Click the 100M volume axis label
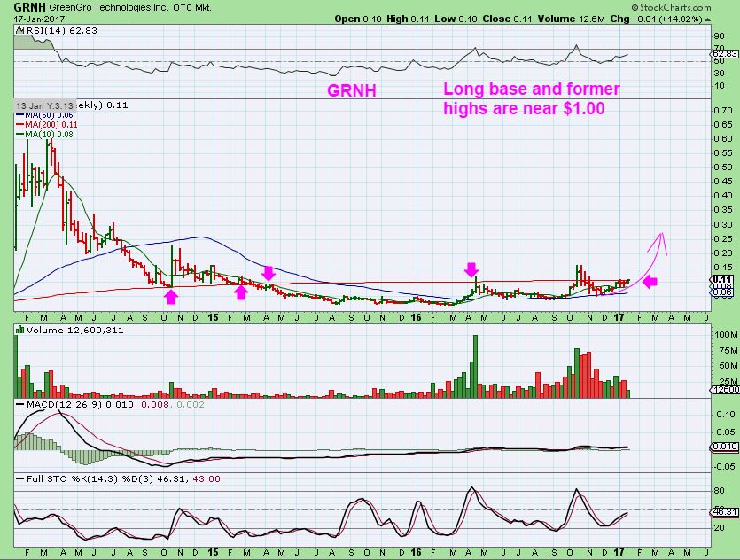740x560 pixels. [x=726, y=335]
